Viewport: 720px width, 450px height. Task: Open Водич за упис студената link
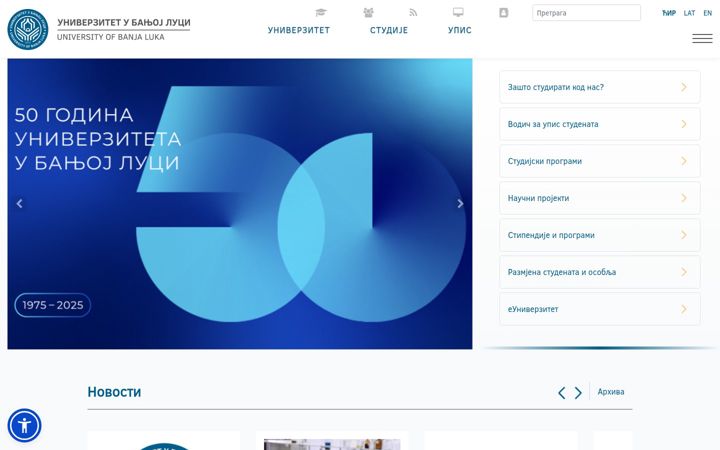click(x=600, y=124)
